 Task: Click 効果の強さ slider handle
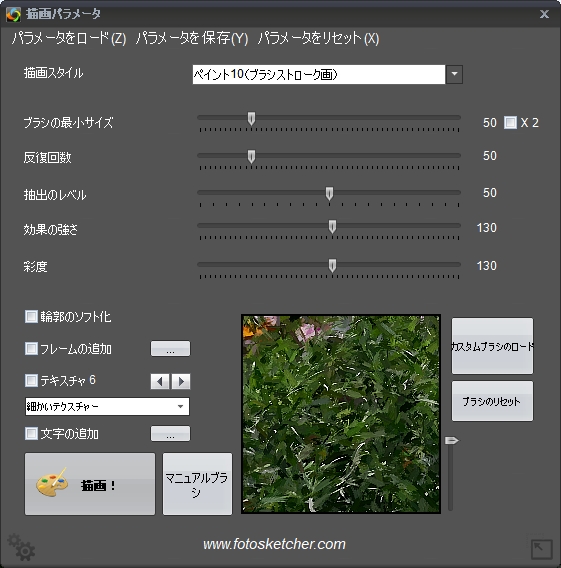click(x=332, y=227)
